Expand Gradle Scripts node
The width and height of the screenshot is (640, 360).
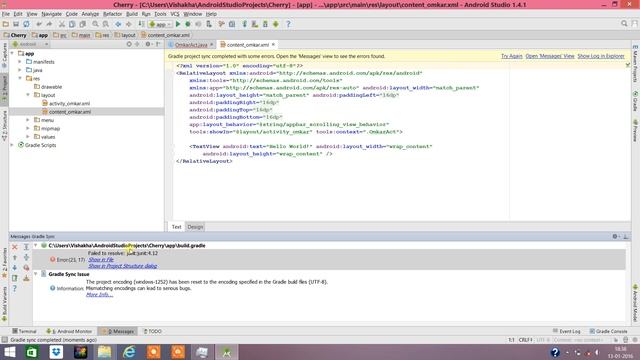(12, 145)
